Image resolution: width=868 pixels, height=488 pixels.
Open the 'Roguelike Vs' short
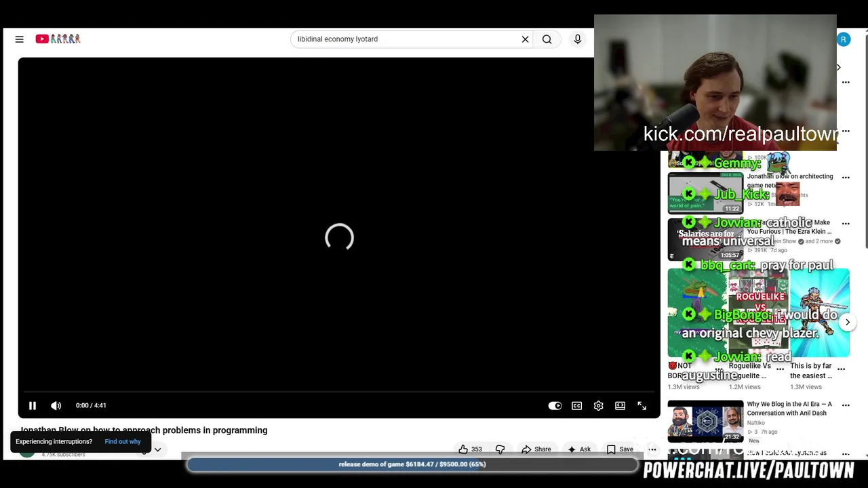pos(758,313)
